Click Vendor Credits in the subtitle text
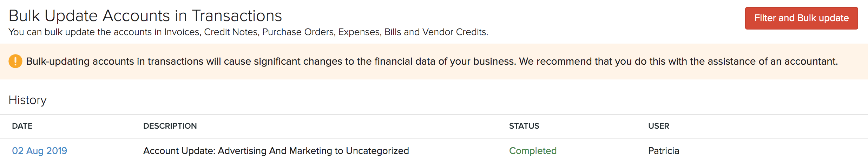The image size is (868, 161). click(x=455, y=32)
